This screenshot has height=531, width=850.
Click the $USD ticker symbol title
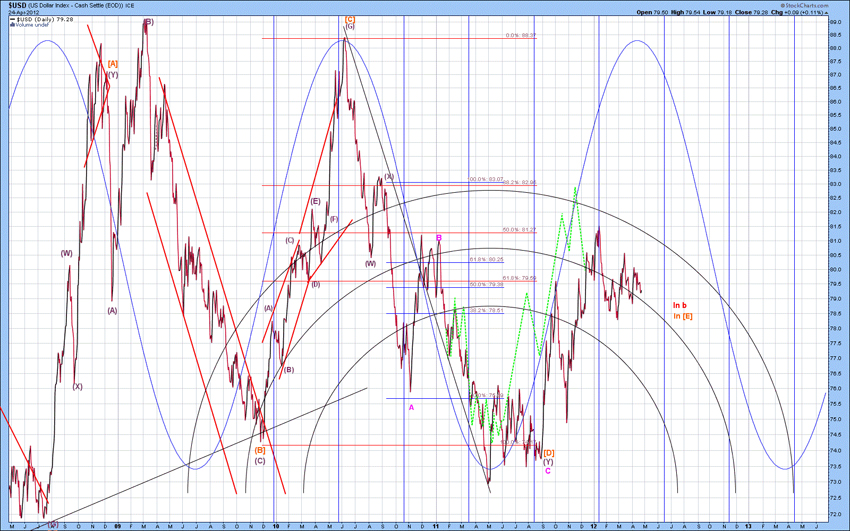point(15,5)
